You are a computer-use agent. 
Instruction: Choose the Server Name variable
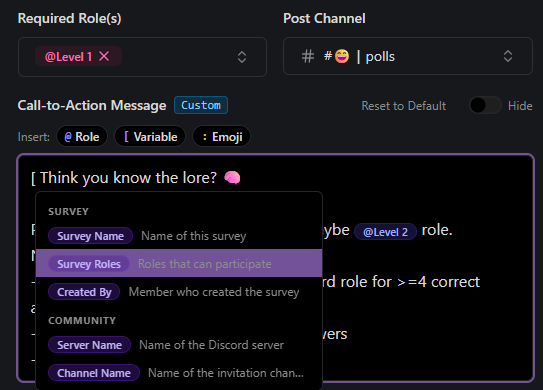(179, 345)
